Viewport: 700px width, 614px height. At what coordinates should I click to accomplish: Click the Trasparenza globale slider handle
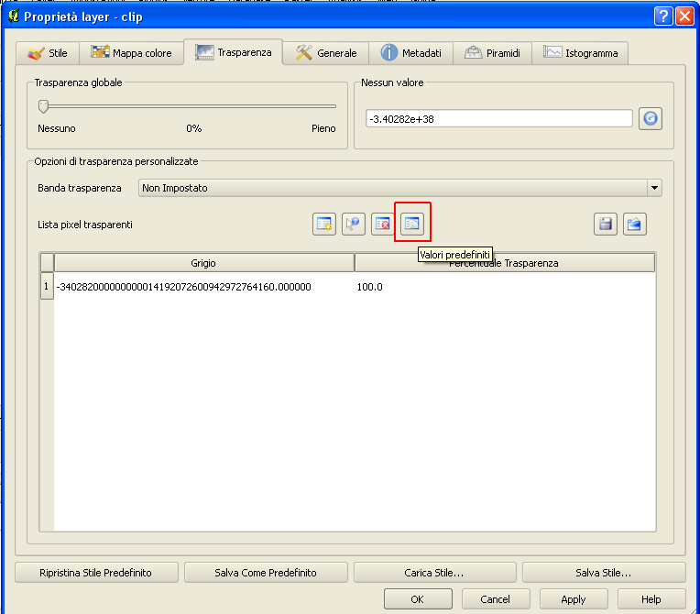click(x=42, y=106)
